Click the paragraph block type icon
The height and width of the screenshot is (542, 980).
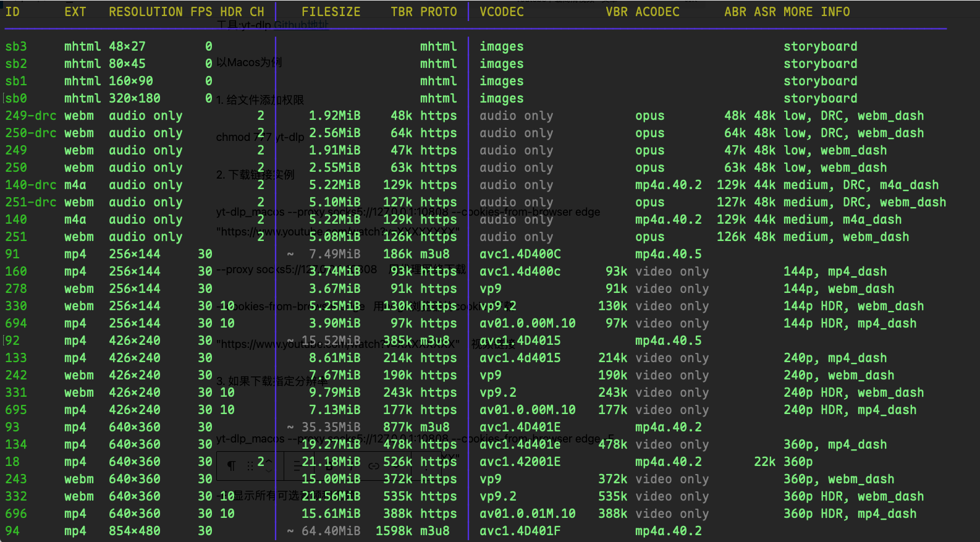(x=231, y=466)
